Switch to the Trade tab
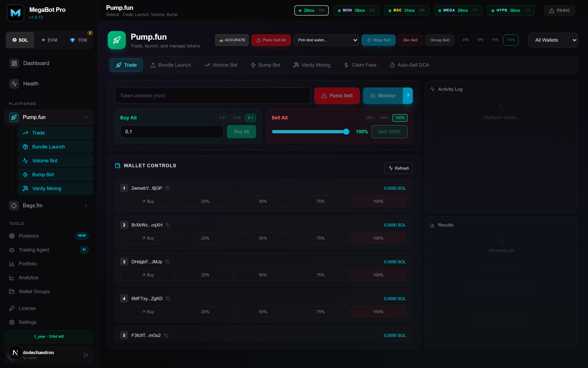 pyautogui.click(x=126, y=65)
